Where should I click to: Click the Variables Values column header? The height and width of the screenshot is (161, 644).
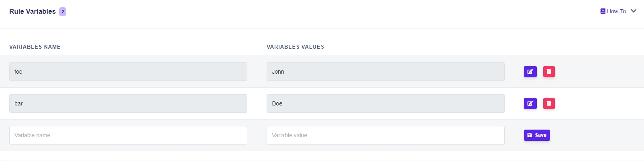pyautogui.click(x=296, y=47)
